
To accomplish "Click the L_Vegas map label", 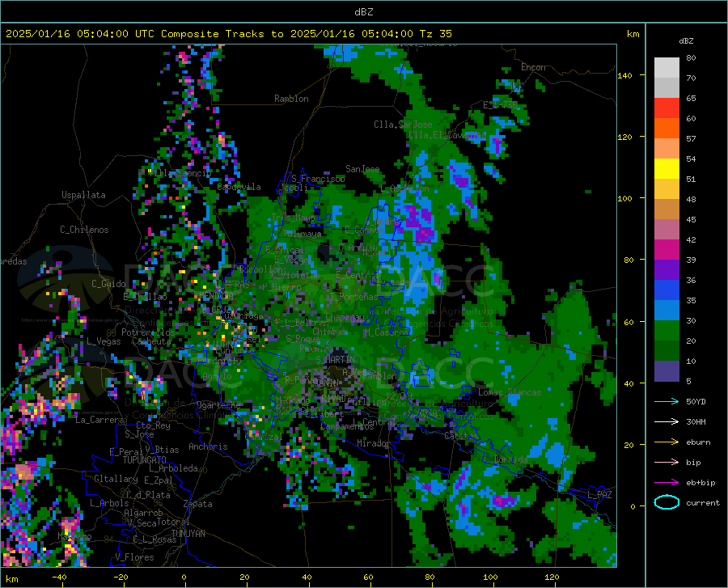I will (104, 341).
